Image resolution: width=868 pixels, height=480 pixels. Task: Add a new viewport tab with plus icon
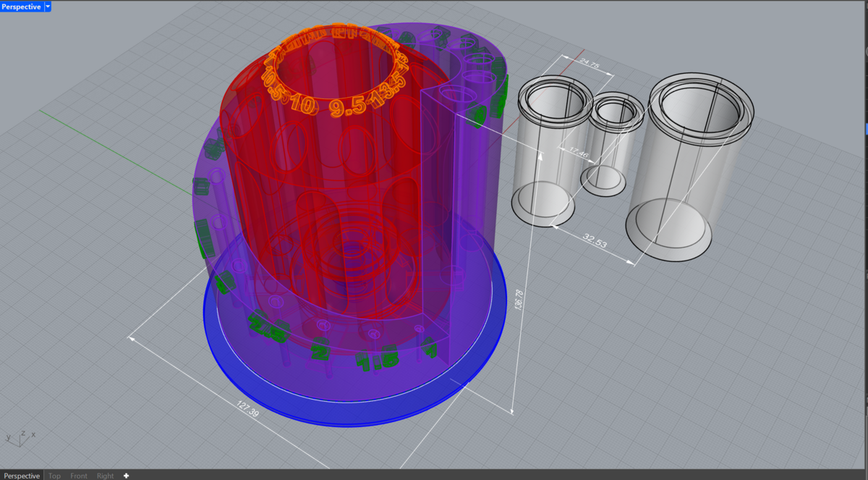pos(127,476)
